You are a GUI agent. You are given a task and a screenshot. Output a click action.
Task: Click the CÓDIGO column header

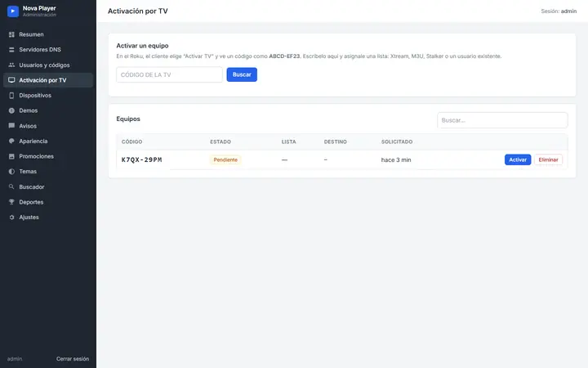point(131,141)
